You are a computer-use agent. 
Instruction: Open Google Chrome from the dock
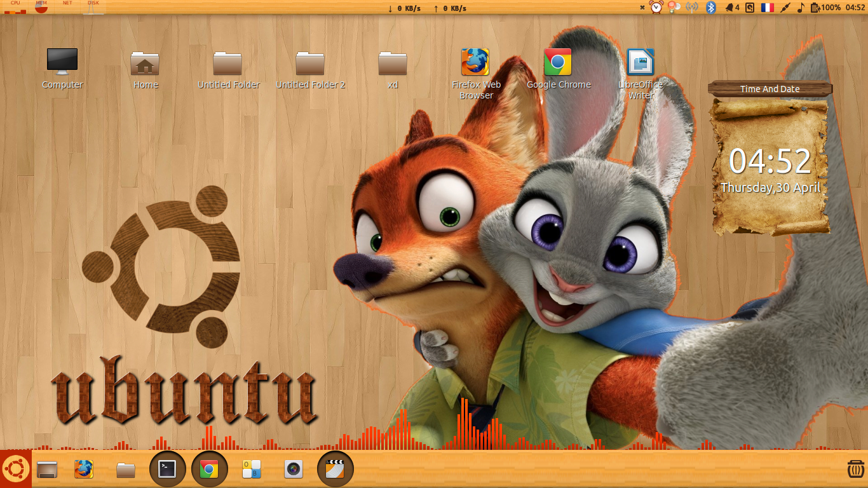pos(210,470)
